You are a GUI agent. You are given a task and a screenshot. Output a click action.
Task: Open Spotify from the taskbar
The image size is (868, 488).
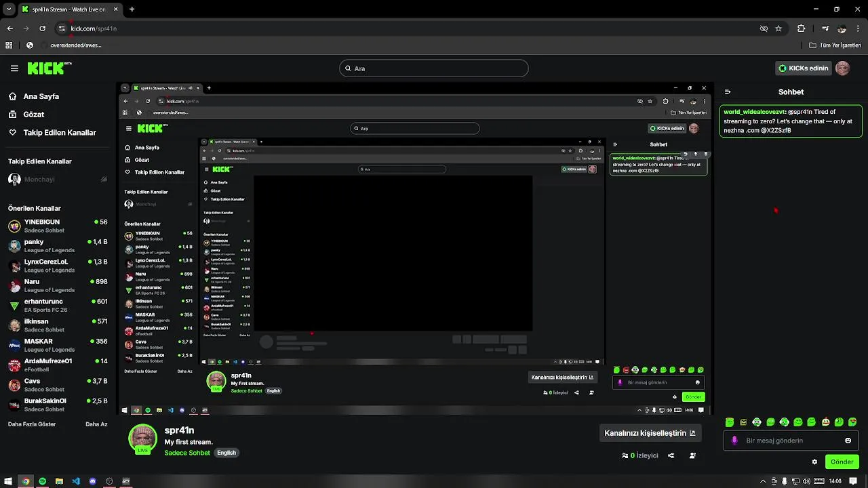(x=42, y=481)
